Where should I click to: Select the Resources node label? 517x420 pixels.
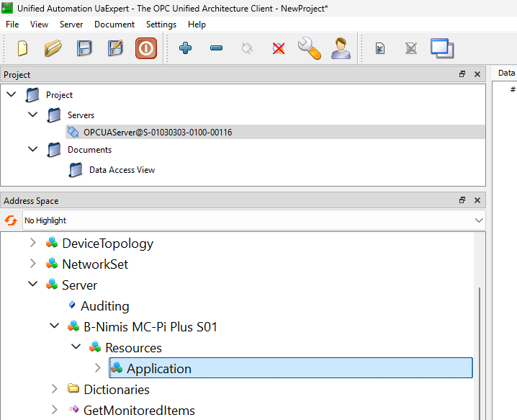click(x=133, y=348)
